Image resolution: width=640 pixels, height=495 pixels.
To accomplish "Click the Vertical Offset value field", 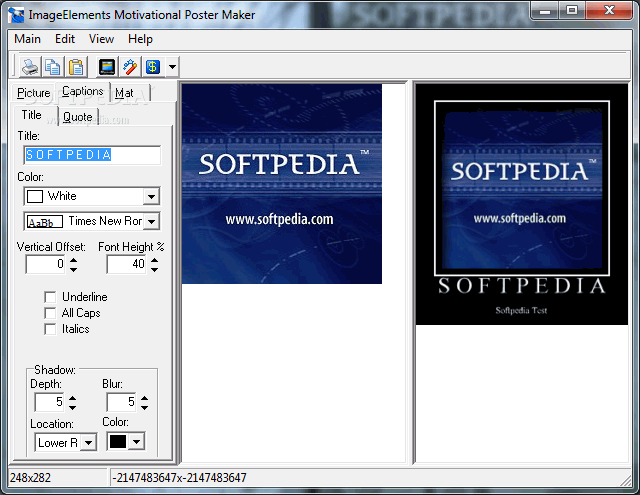I will (x=45, y=264).
